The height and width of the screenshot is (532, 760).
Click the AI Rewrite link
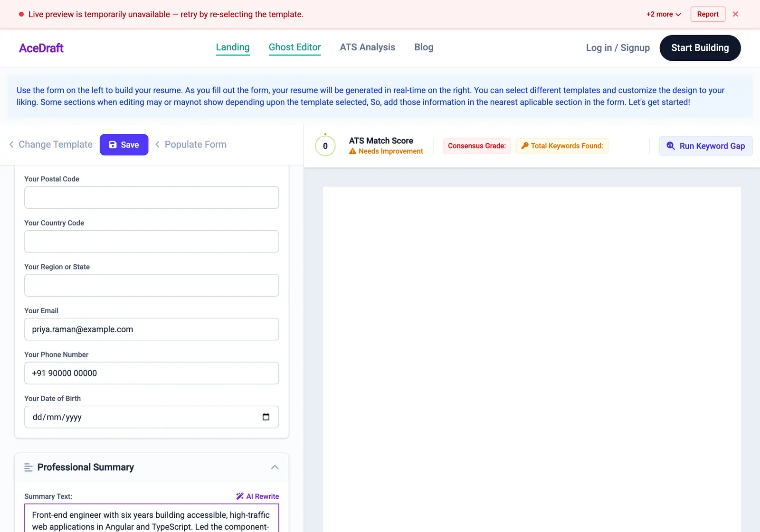coord(257,496)
